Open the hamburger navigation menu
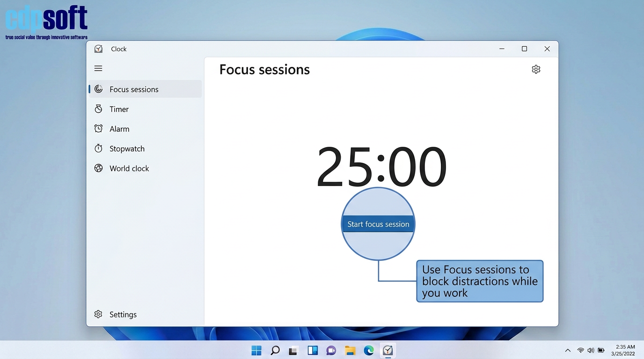The width and height of the screenshot is (644, 359). click(98, 69)
